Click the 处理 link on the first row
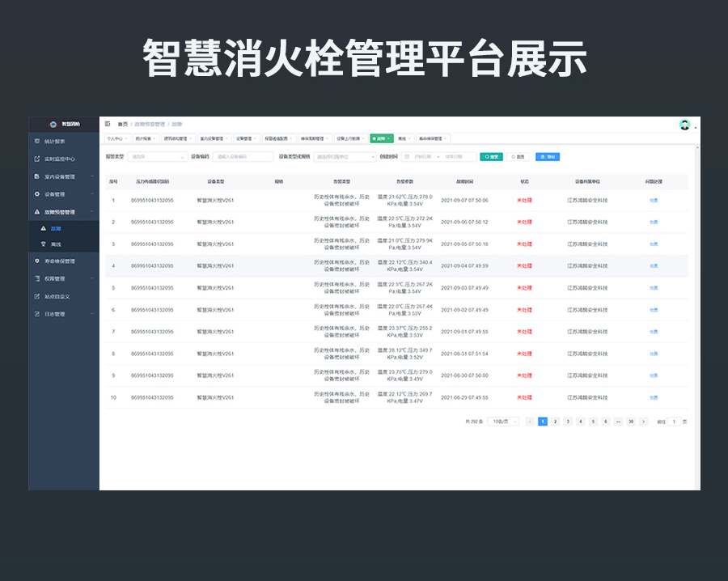The width and height of the screenshot is (728, 581). click(654, 198)
